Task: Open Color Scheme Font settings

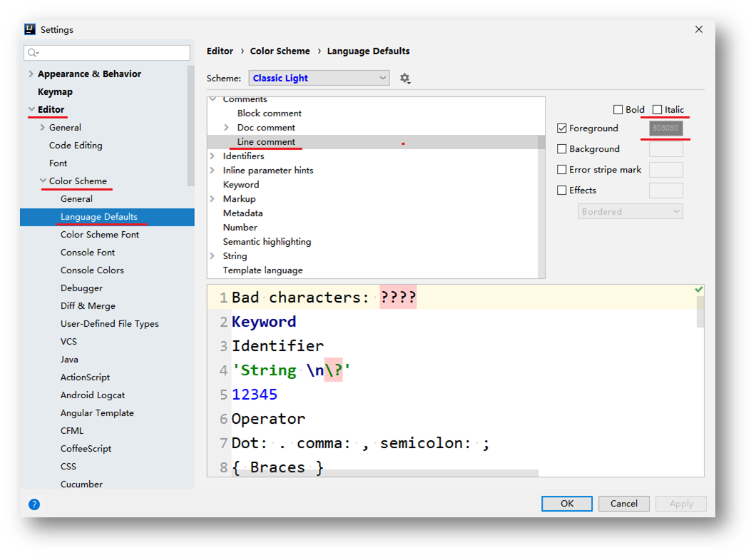Action: tap(100, 234)
